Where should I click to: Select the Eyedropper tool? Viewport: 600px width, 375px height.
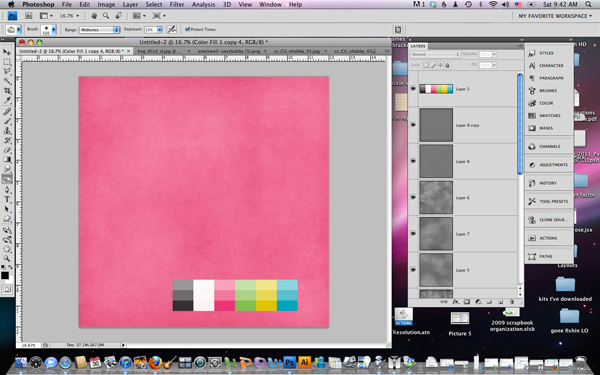point(7,100)
